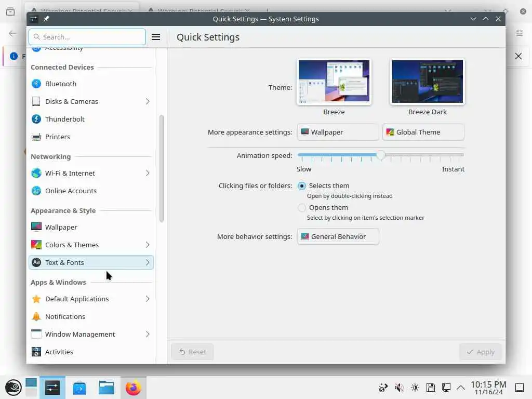Viewport: 532px width, 399px height.
Task: Open Online Accounts page
Action: tap(91, 191)
